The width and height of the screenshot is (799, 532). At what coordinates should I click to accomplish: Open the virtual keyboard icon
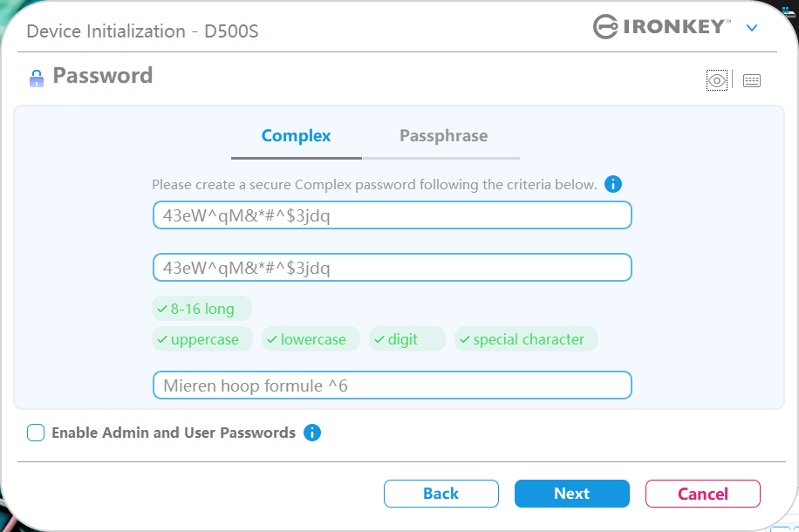point(752,81)
